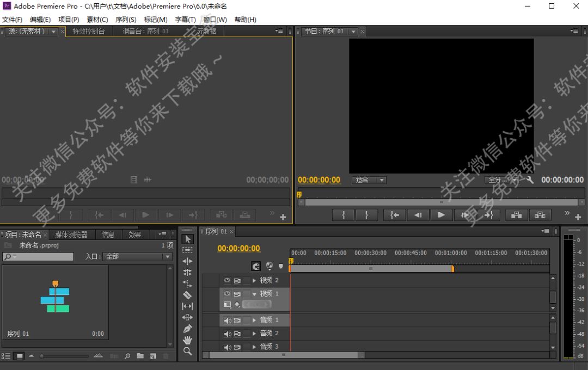
Task: Open Program monitor settings wrench
Action: pos(530,180)
